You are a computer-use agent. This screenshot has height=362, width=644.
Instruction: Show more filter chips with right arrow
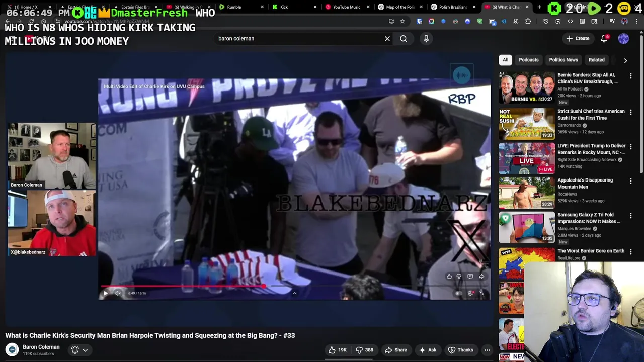625,60
